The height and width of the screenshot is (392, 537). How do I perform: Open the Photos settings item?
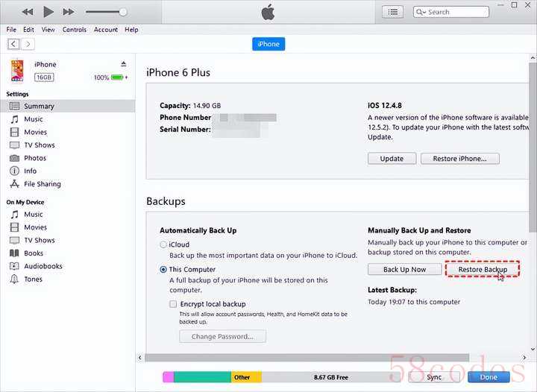click(x=34, y=158)
